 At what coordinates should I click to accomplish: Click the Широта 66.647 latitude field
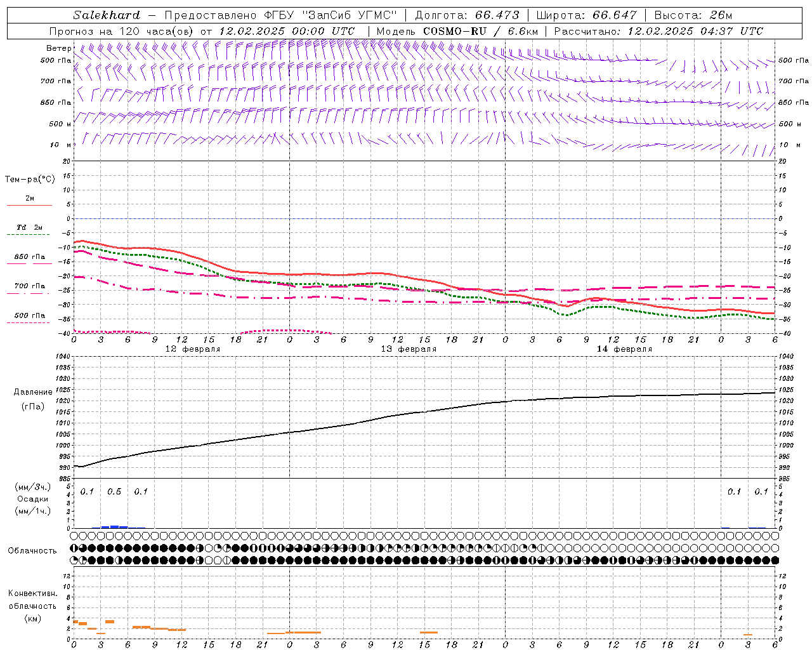586,15
